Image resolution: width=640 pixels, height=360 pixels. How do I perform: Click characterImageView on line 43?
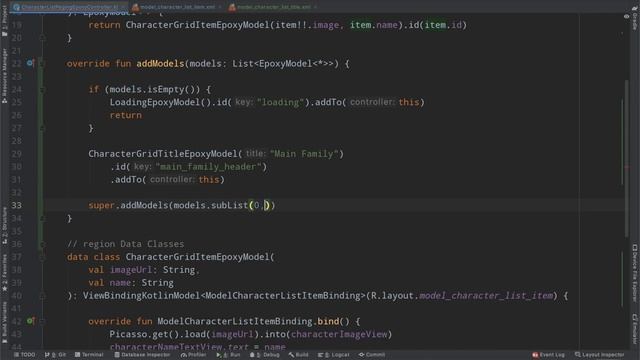pyautogui.click(x=339, y=334)
